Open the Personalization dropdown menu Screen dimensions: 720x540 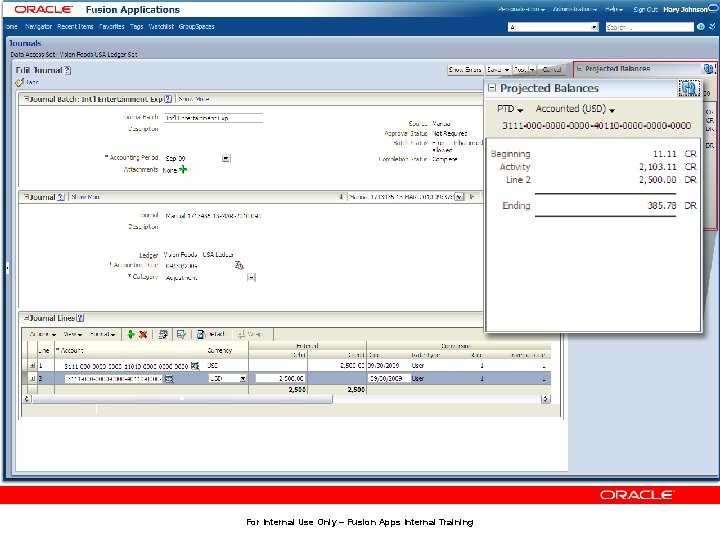[521, 9]
